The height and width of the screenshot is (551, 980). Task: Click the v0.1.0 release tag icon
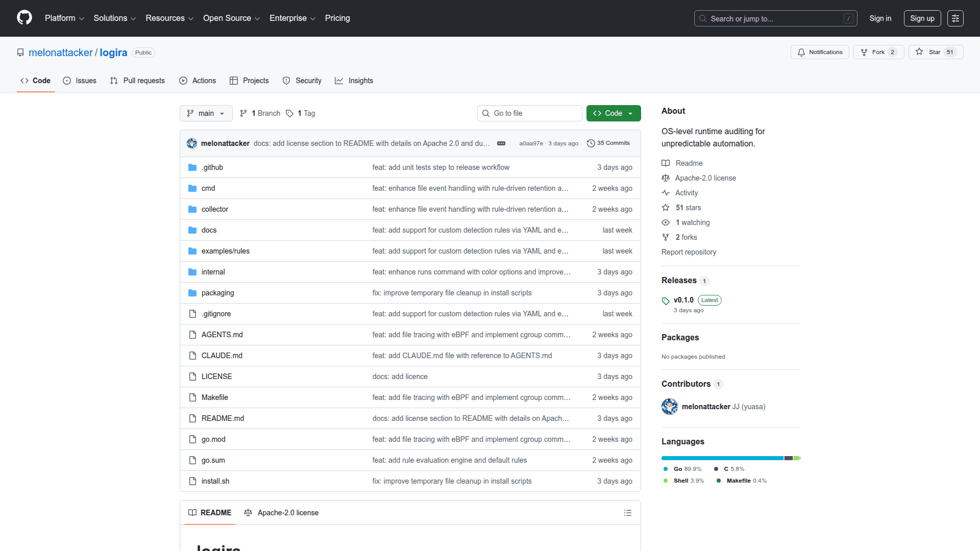tap(666, 301)
